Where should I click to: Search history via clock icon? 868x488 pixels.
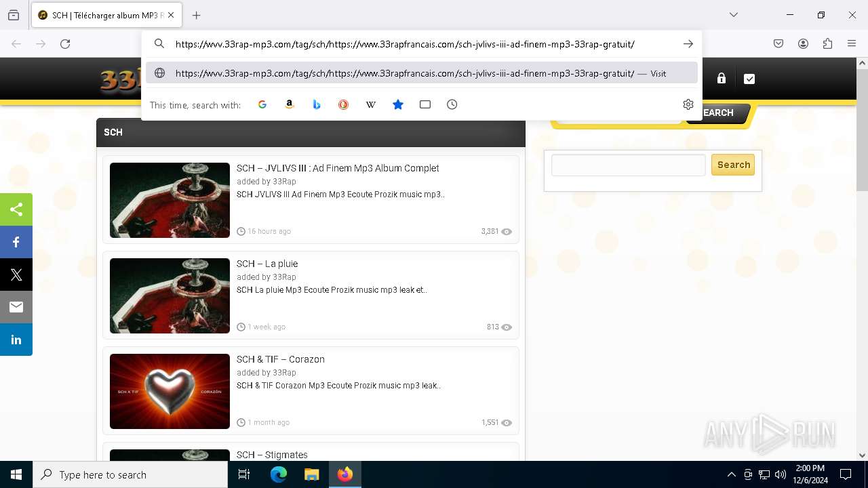452,104
